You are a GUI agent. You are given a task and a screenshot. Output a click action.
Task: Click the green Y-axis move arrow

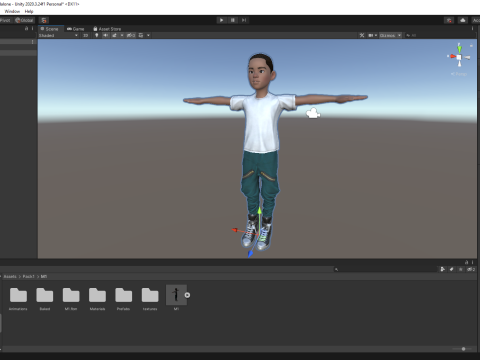click(x=259, y=211)
